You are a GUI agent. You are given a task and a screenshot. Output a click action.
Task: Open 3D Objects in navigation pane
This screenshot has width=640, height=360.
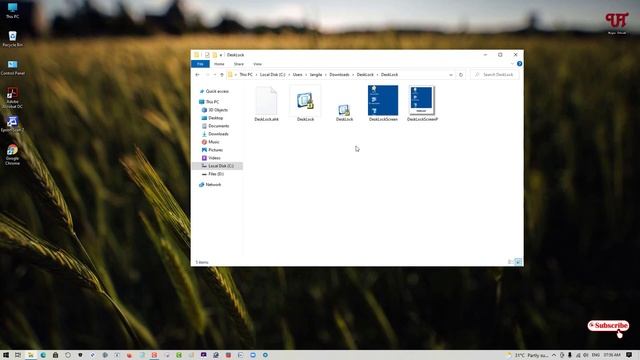tap(215, 110)
